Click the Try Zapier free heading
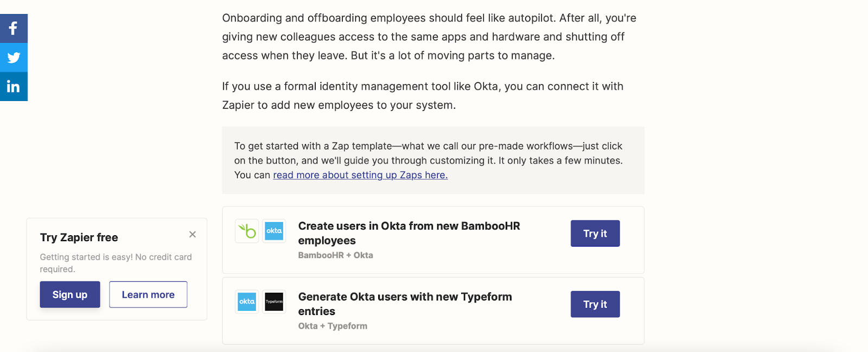 (79, 237)
